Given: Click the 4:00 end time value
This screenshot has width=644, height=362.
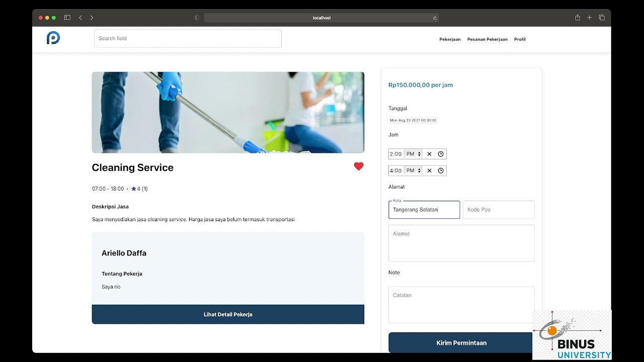Looking at the screenshot, I should 396,171.
